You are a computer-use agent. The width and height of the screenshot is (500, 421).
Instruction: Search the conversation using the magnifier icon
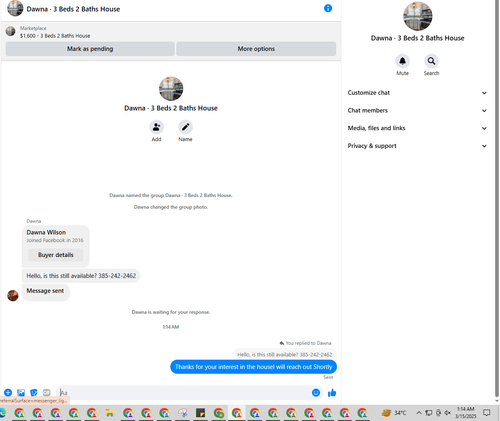click(x=431, y=61)
